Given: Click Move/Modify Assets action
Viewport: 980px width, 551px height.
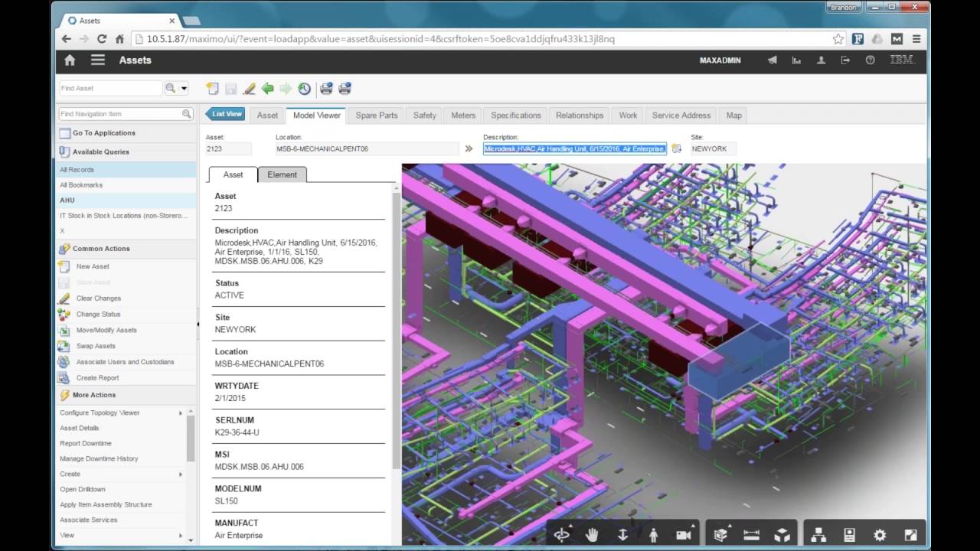Looking at the screenshot, I should coord(106,331).
